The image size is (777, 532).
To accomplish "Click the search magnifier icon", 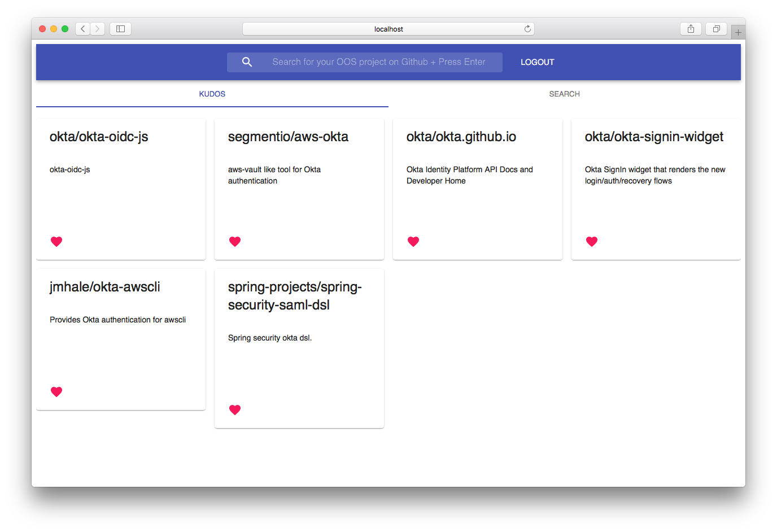I will click(247, 62).
